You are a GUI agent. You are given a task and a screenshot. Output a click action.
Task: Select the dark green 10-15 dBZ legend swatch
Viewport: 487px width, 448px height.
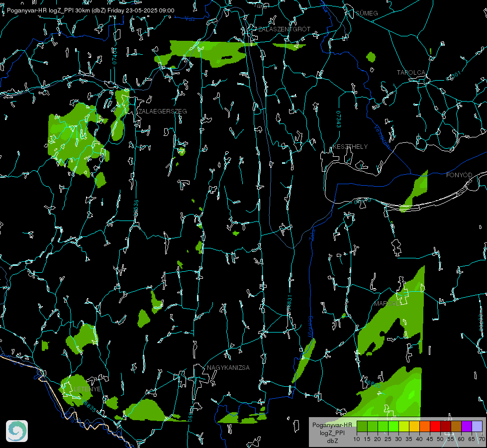click(362, 426)
